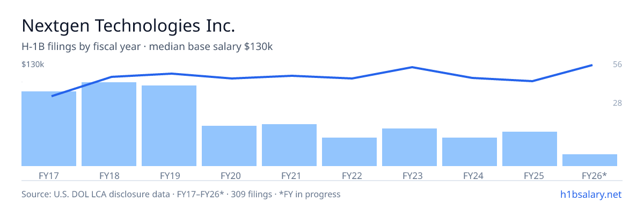Image resolution: width=644 pixels, height=215 pixels.
Task: Click the FY21 filings bar
Action: [289, 145]
